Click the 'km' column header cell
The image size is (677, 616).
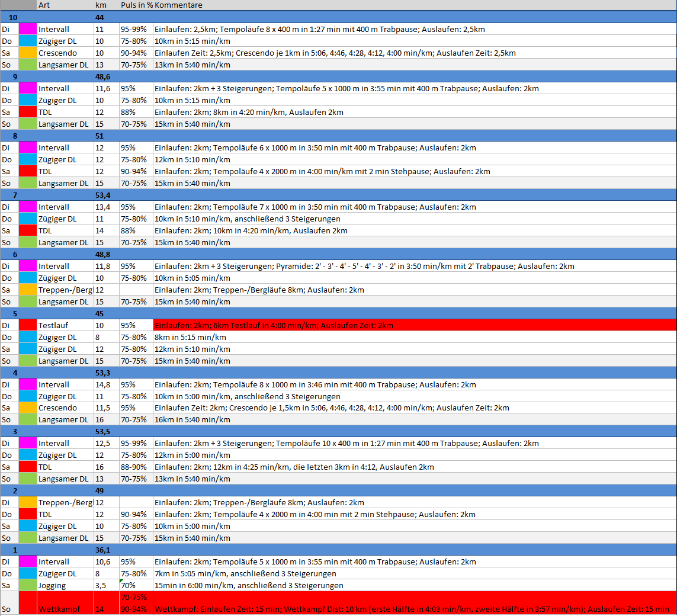(106, 5)
